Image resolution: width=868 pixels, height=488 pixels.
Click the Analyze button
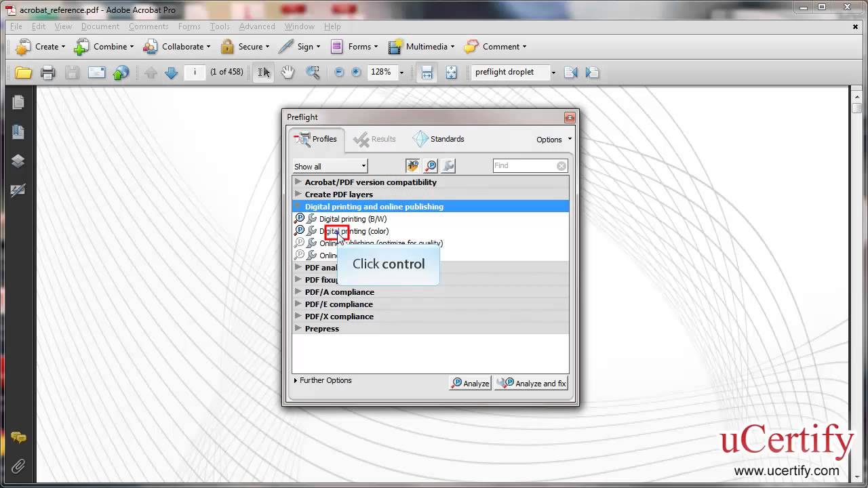(470, 384)
